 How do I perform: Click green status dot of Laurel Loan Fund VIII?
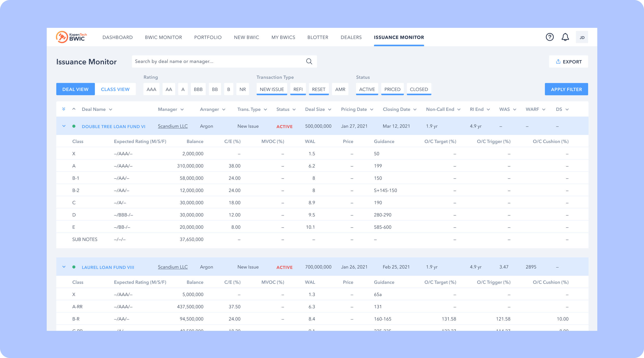(x=74, y=267)
